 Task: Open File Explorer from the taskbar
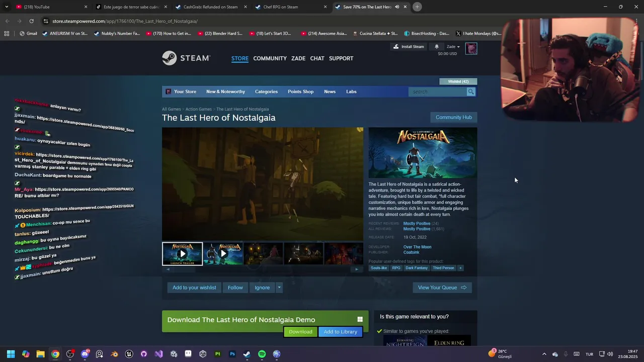[40, 354]
